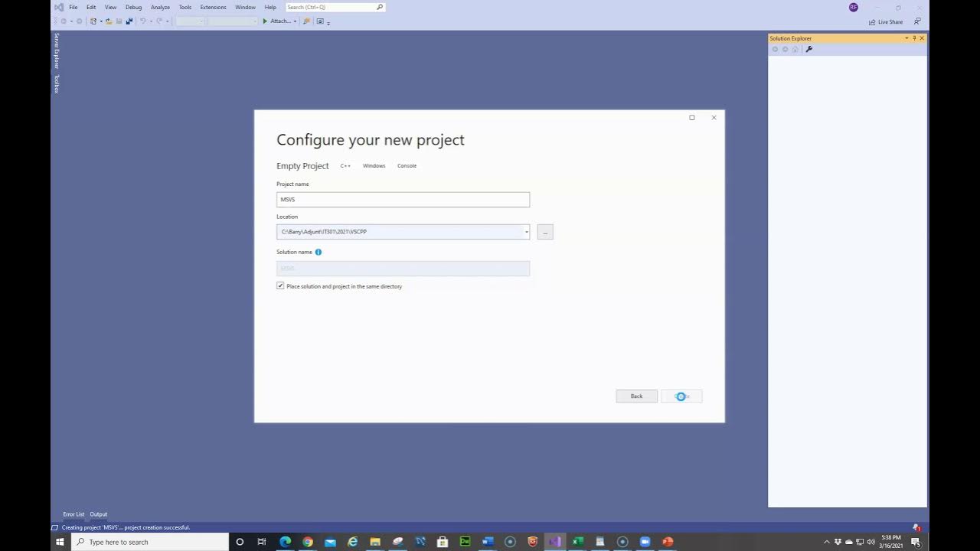Open the Windows Action Center icon
The width and height of the screenshot is (980, 551).
click(916, 542)
